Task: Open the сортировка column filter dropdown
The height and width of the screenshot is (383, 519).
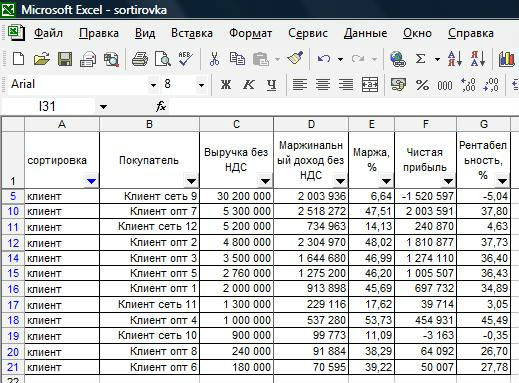Action: [91, 181]
